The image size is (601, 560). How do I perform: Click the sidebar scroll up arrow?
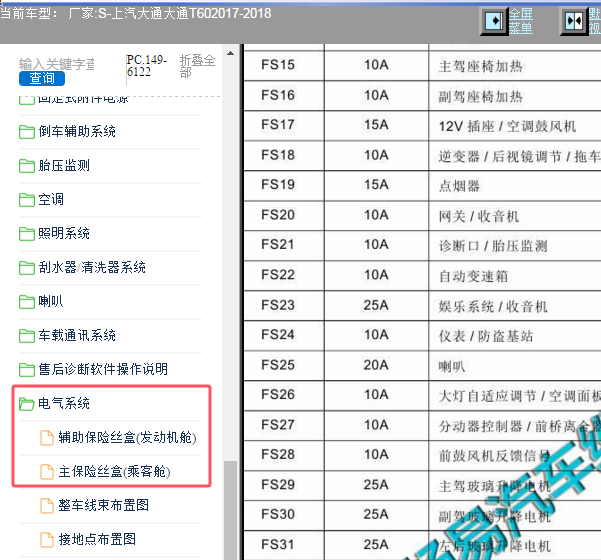(x=230, y=53)
